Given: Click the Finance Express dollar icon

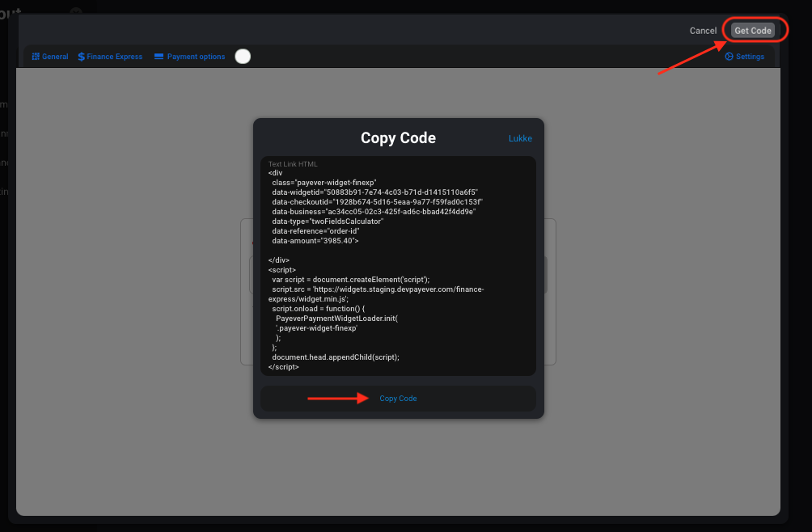Looking at the screenshot, I should (82, 57).
